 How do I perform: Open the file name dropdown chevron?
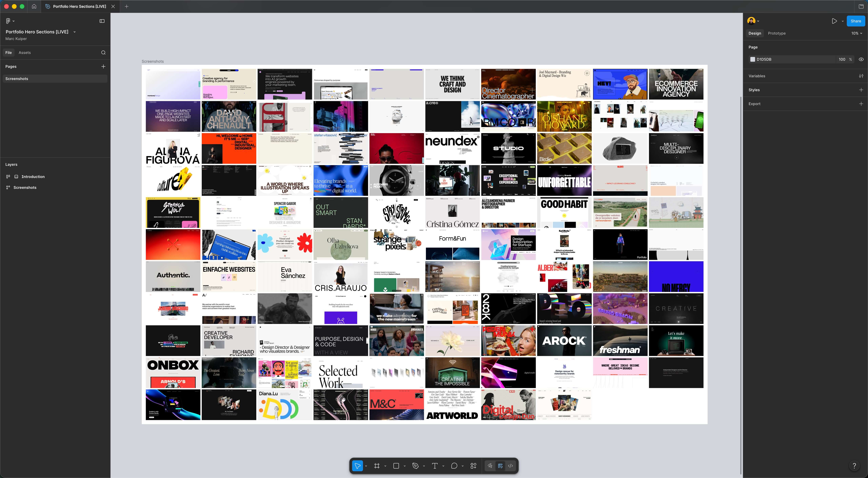74,32
